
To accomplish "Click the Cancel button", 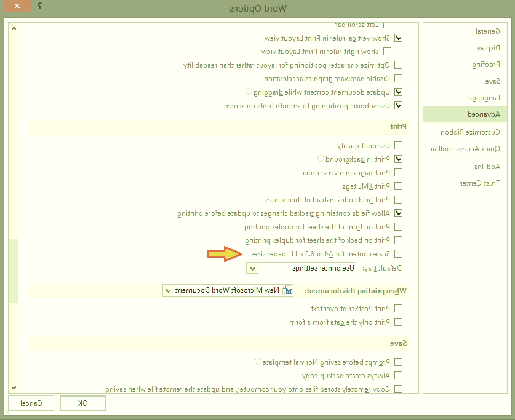I will [31, 403].
